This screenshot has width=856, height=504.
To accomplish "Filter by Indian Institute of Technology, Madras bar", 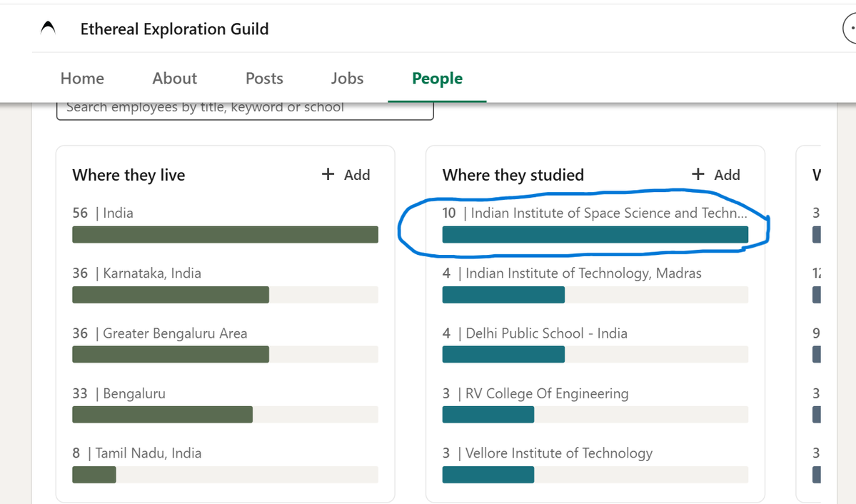I will click(595, 295).
